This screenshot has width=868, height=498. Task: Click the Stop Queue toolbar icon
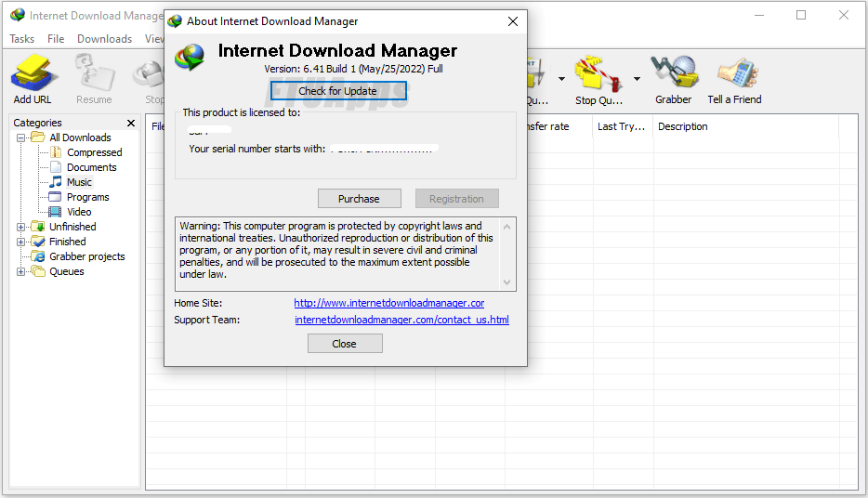[x=598, y=72]
